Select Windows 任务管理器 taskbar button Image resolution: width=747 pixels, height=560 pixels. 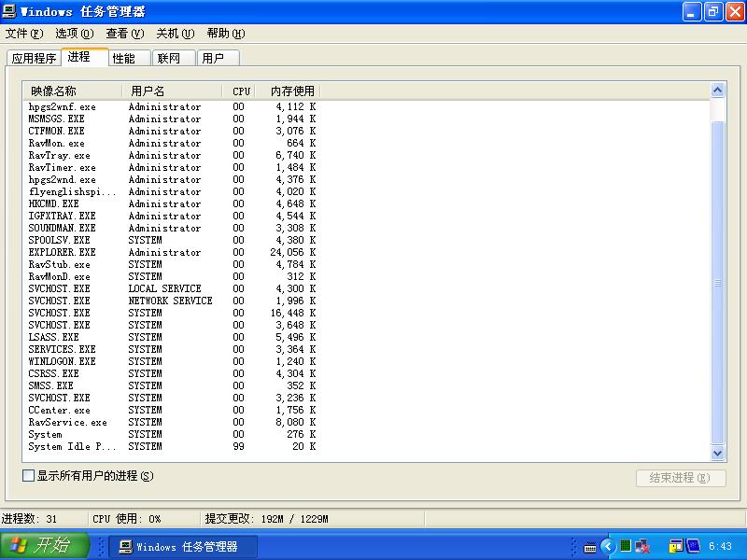point(183,547)
